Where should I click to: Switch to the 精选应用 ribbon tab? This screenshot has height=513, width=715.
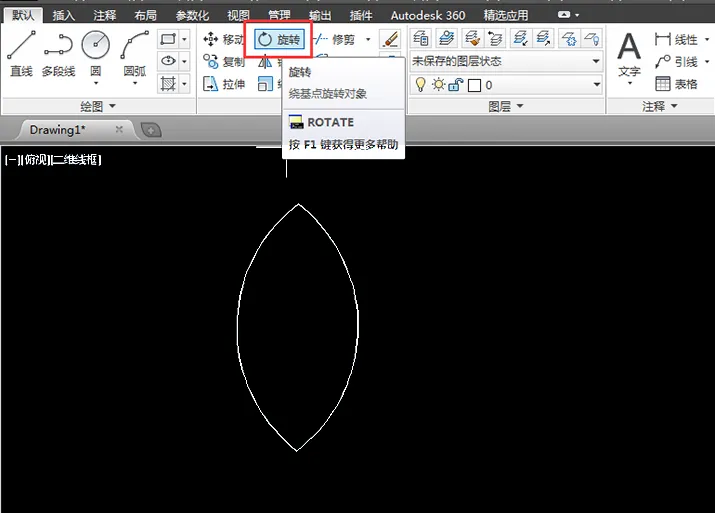pyautogui.click(x=506, y=16)
